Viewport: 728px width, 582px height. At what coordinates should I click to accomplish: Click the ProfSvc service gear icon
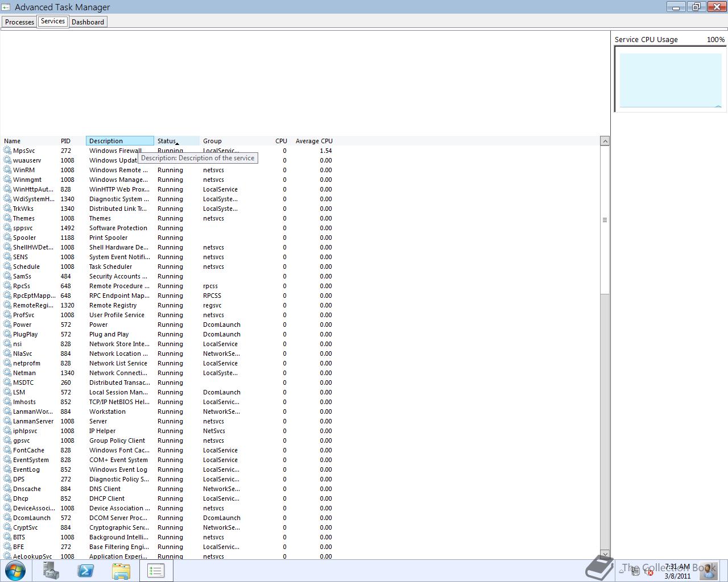pos(7,315)
